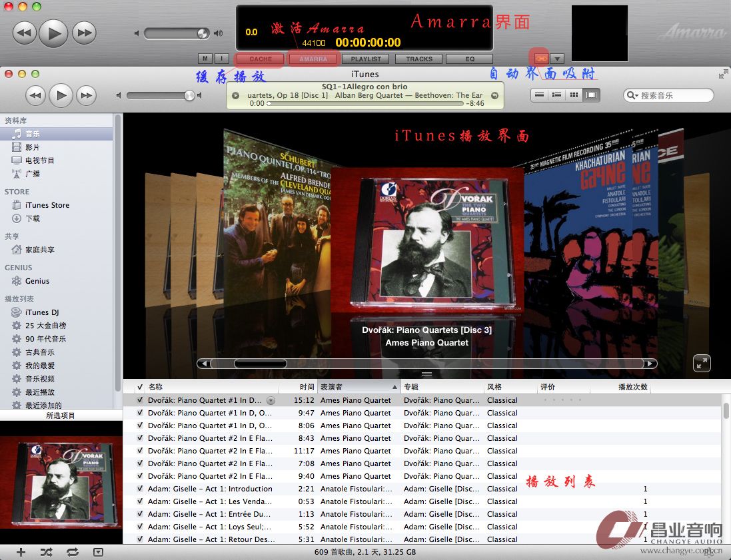731x560 pixels.
Task: Open iTunes DJ playlist
Action: point(57,312)
